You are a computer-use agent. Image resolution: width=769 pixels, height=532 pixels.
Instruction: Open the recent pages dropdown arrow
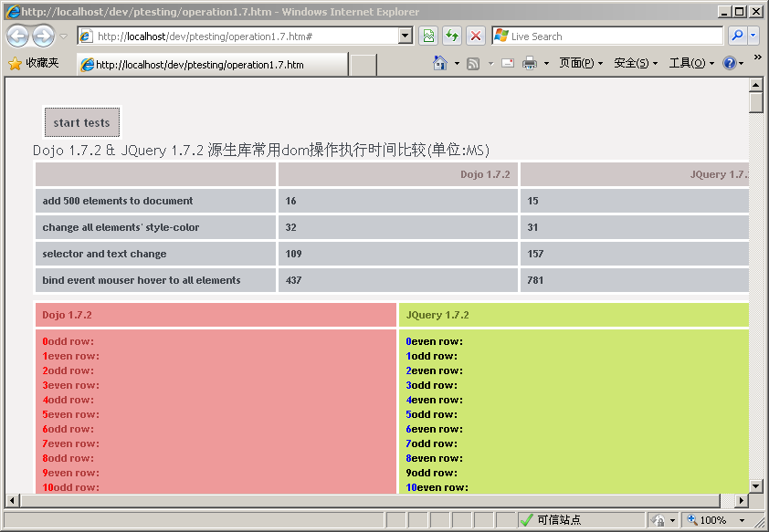[64, 37]
